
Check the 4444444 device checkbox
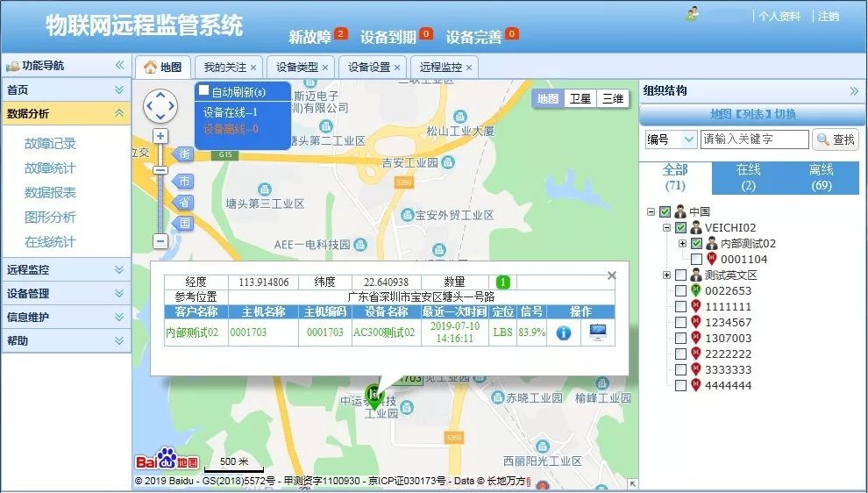681,385
